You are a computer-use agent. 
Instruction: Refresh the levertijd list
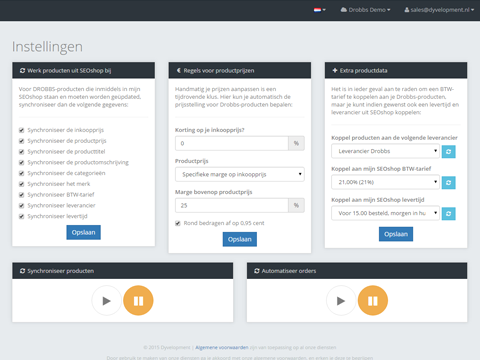click(448, 214)
